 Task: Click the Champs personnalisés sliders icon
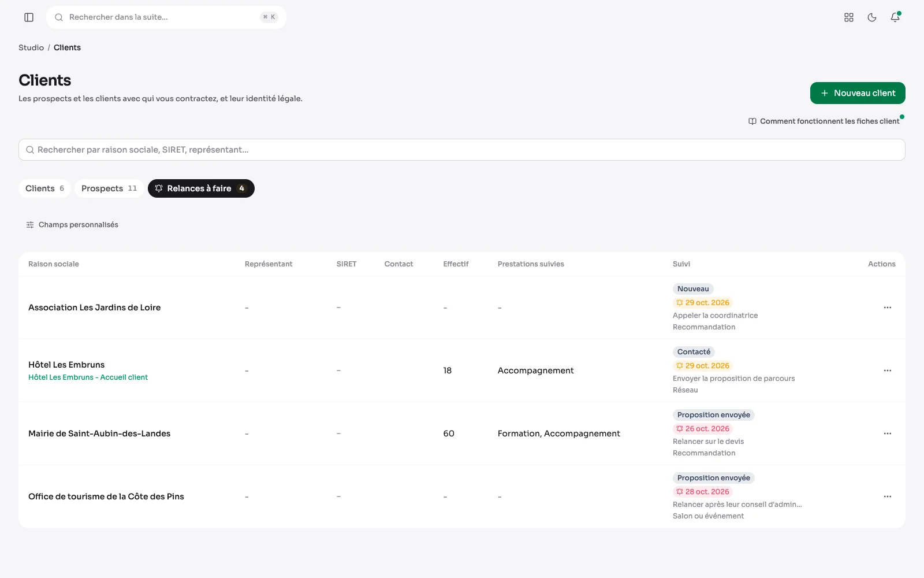pos(30,225)
